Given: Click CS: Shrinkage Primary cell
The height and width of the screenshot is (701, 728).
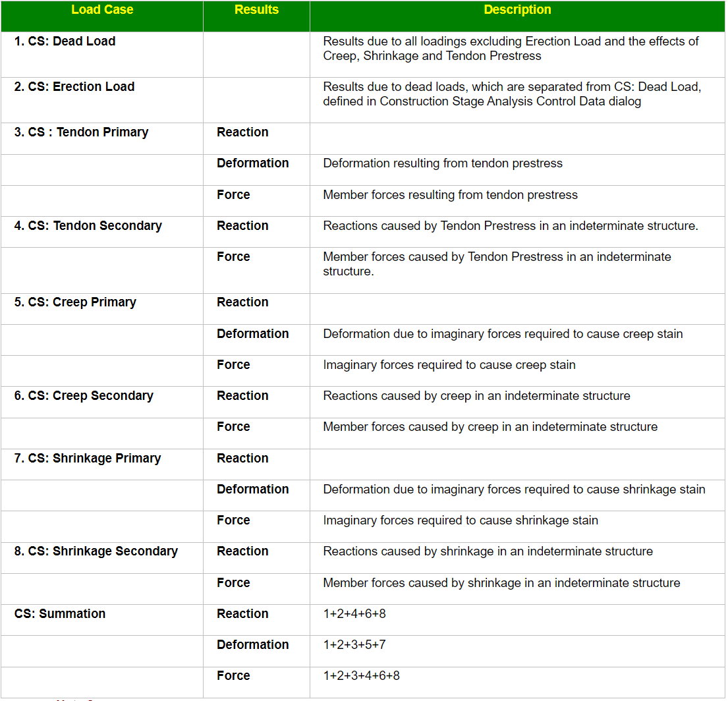Looking at the screenshot, I should (x=87, y=459).
